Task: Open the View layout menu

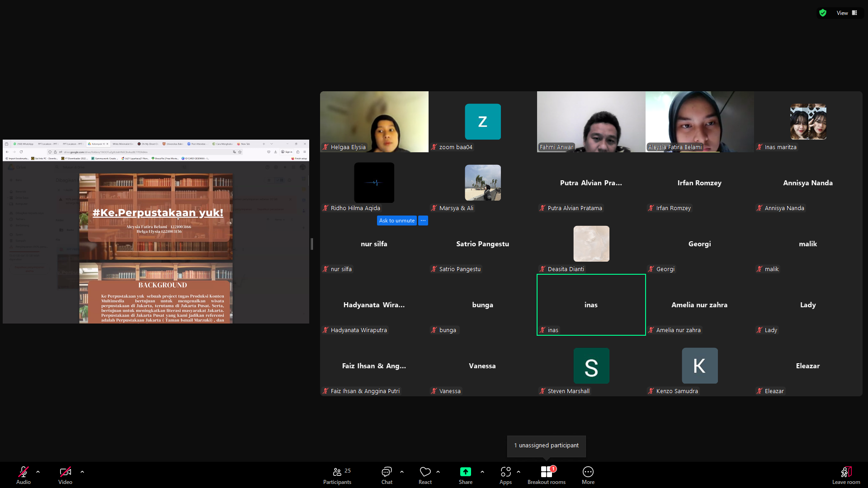Action: [846, 13]
